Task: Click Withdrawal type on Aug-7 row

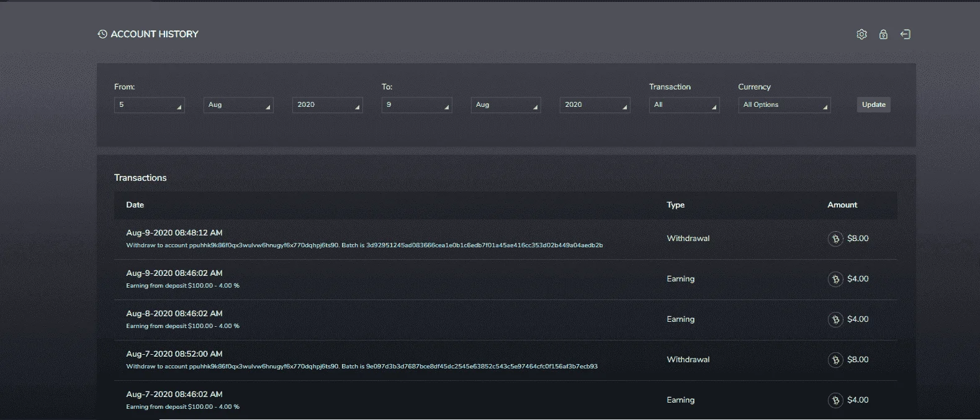Action: coord(688,360)
